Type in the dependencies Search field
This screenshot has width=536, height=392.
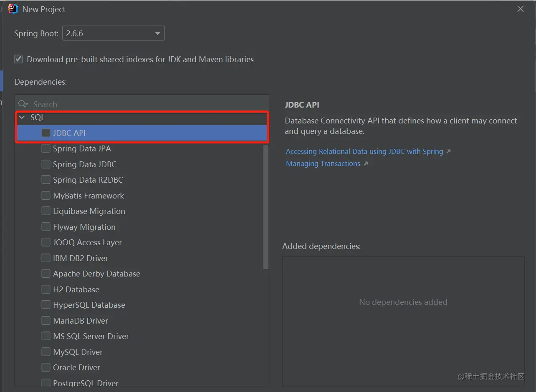(146, 104)
